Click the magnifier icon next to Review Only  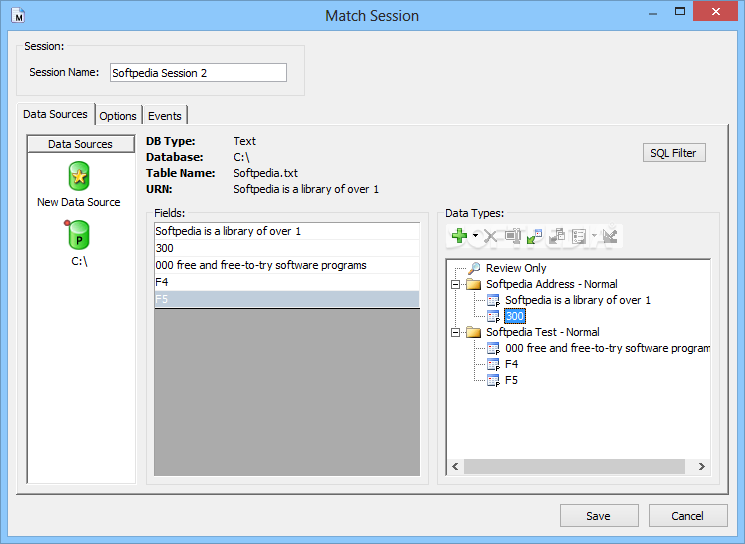474,268
